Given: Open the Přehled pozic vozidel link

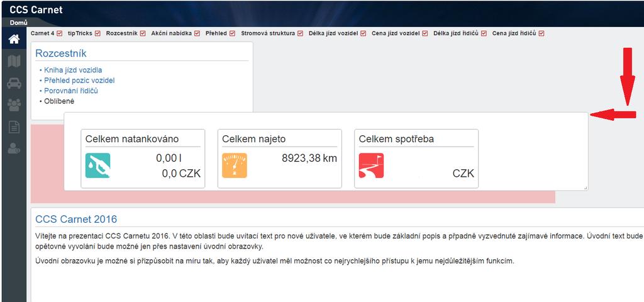Looking at the screenshot, I should pos(79,81).
